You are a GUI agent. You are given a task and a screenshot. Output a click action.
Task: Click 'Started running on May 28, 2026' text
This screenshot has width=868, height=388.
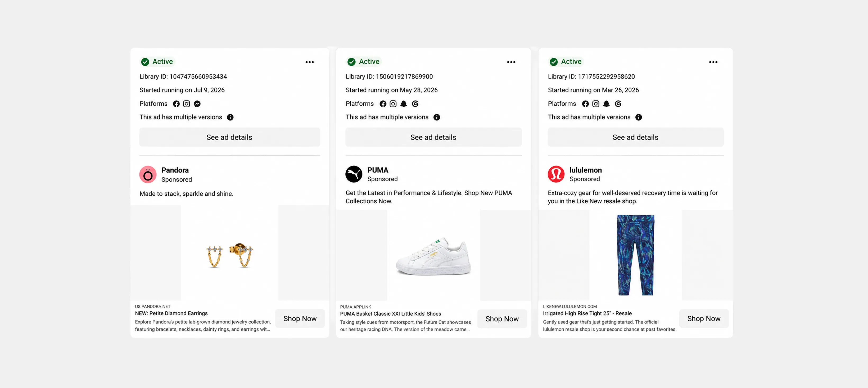(392, 90)
